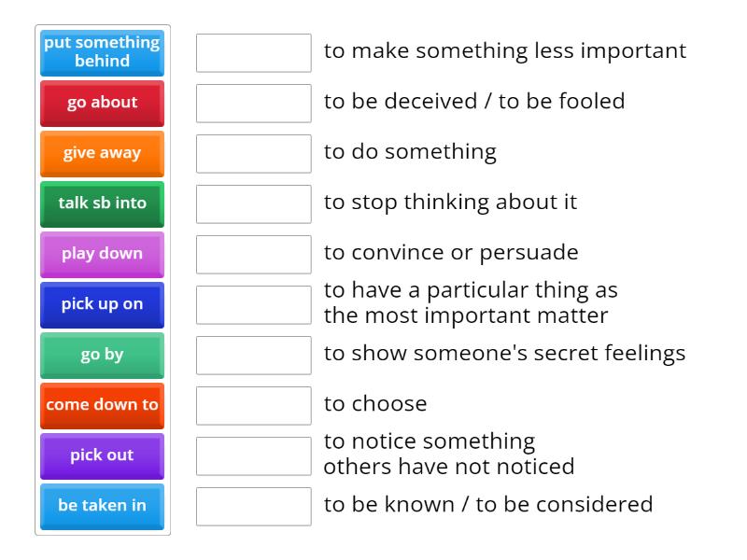This screenshot has width=747, height=560.
Task: Click the 'to have a particular thing' definition text
Action: click(x=467, y=302)
